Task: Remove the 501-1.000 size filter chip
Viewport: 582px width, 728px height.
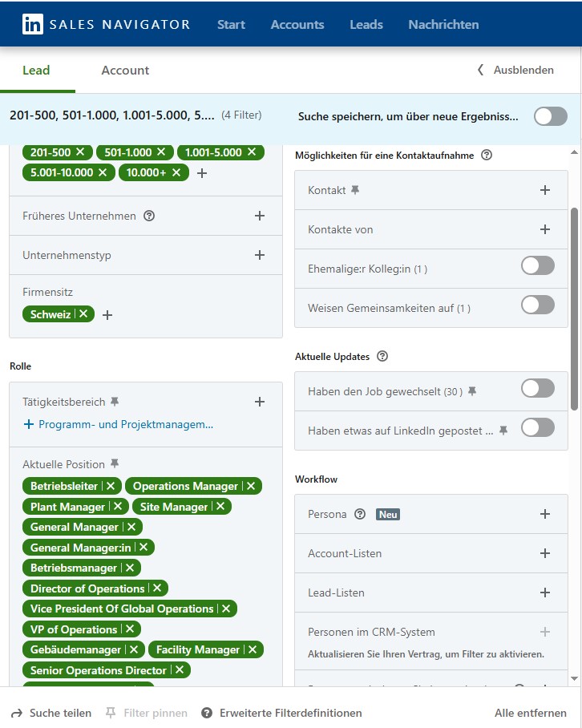Action: 161,152
